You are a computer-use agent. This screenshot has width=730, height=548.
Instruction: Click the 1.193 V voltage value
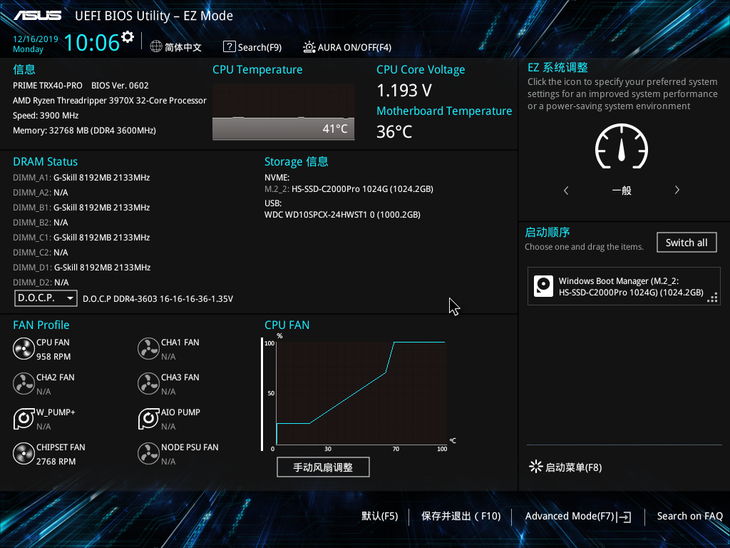tap(404, 90)
